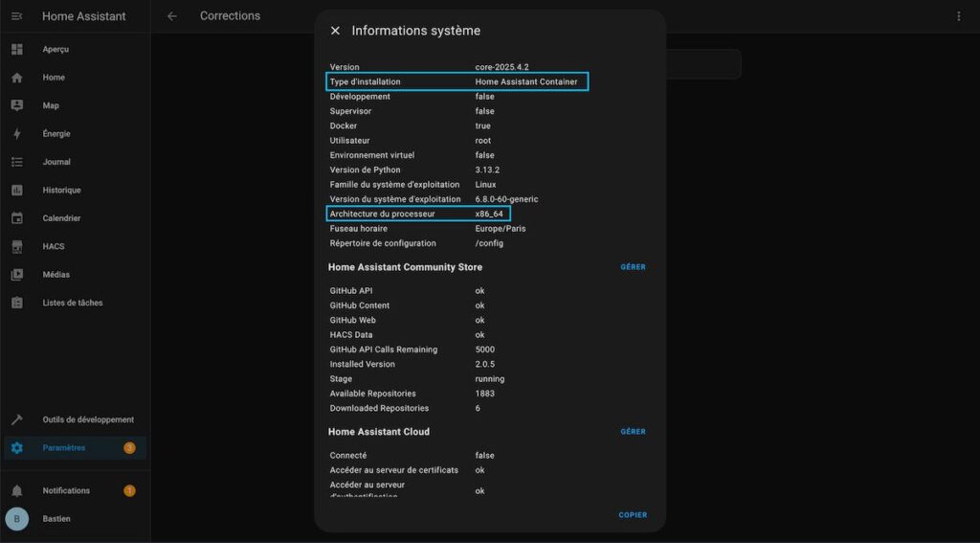Click the Bastien user avatar
The width and height of the screenshot is (980, 543).
click(17, 519)
